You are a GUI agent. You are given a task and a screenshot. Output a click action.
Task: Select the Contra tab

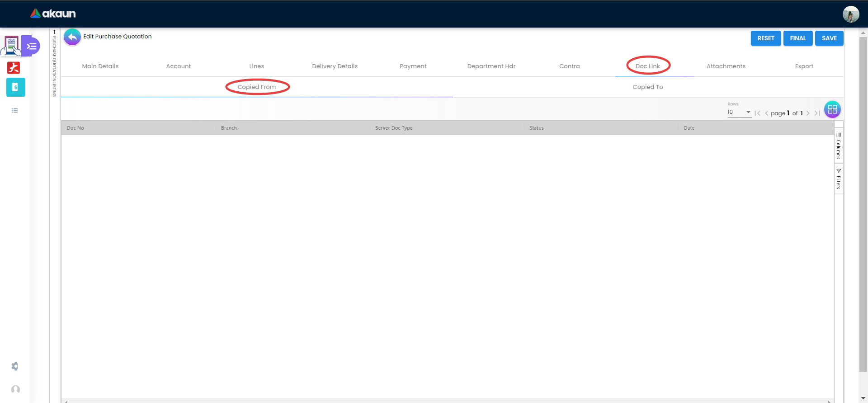570,66
